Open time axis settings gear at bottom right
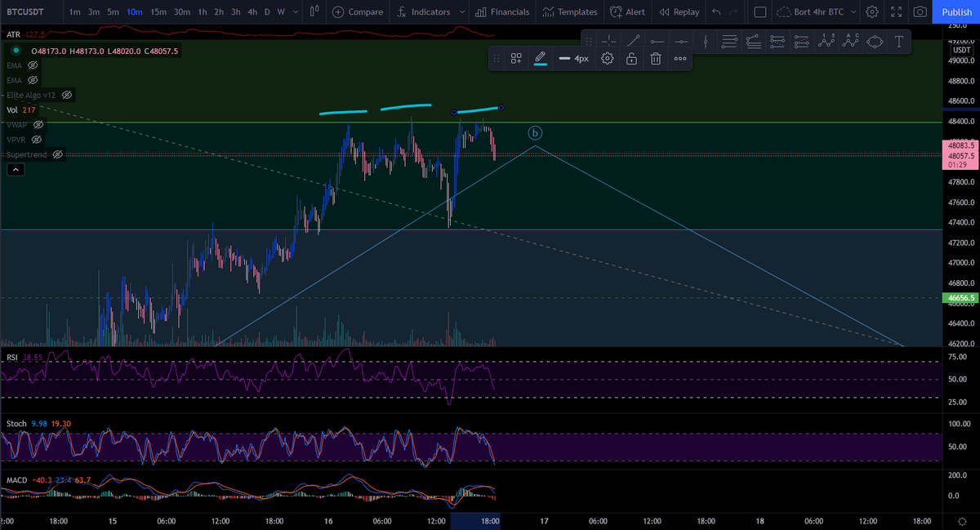 pos(962,520)
